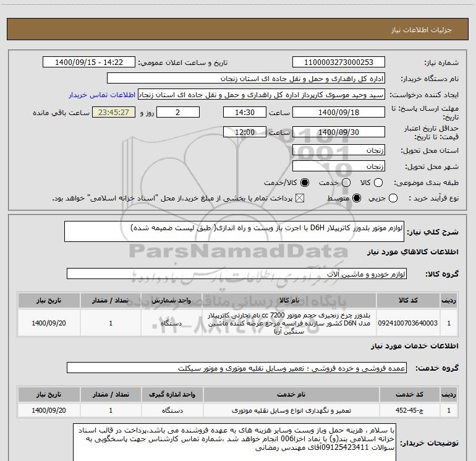The width and height of the screenshot is (476, 461).
Task: Click the need number field 1100003273000253
Action: [x=339, y=62]
